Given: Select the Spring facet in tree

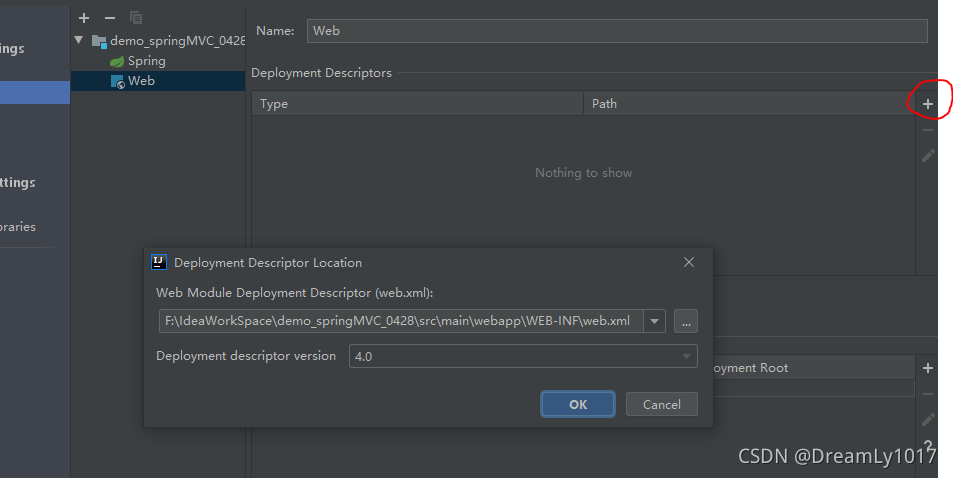Looking at the screenshot, I should coord(146,61).
